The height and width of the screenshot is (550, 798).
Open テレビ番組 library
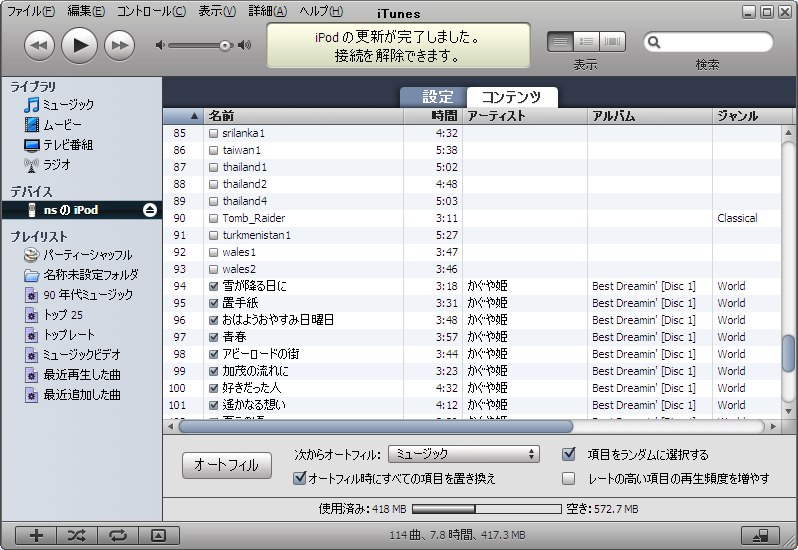pyautogui.click(x=59, y=145)
